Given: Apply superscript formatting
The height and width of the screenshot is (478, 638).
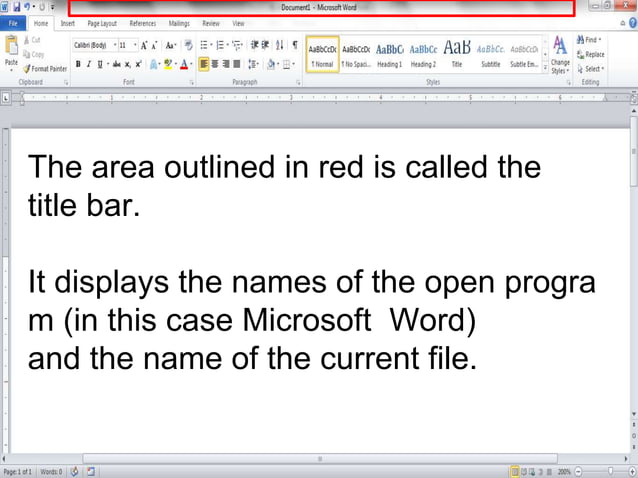Looking at the screenshot, I should [138, 64].
